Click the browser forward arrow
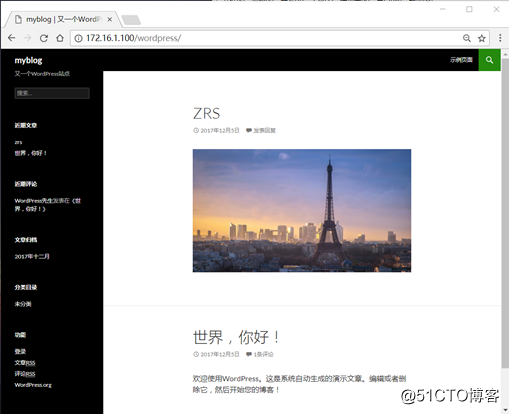 pyautogui.click(x=28, y=38)
